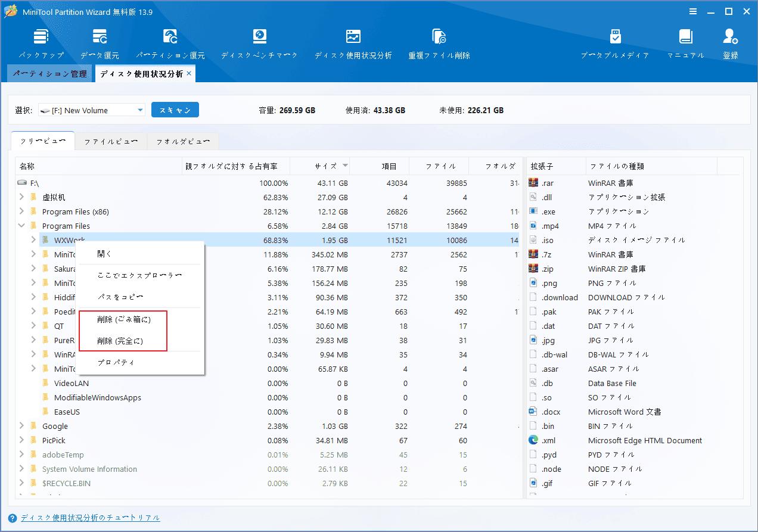Select the VideoLAN folder row
This screenshot has height=532, width=758.
pos(267,383)
